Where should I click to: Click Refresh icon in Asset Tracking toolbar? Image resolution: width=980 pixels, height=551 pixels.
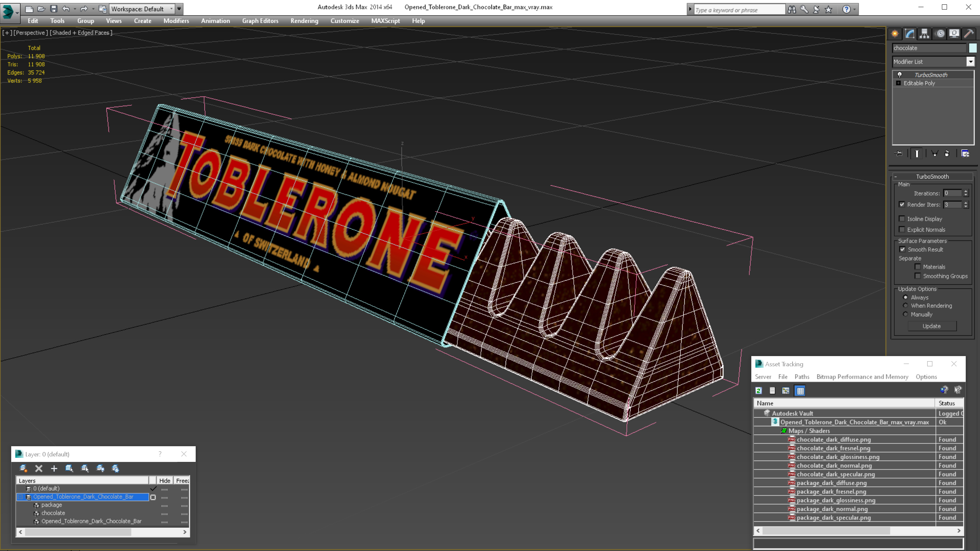(x=758, y=390)
